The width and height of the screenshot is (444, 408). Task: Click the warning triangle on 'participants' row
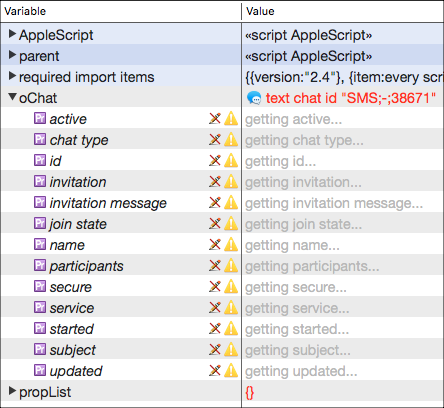point(231,265)
